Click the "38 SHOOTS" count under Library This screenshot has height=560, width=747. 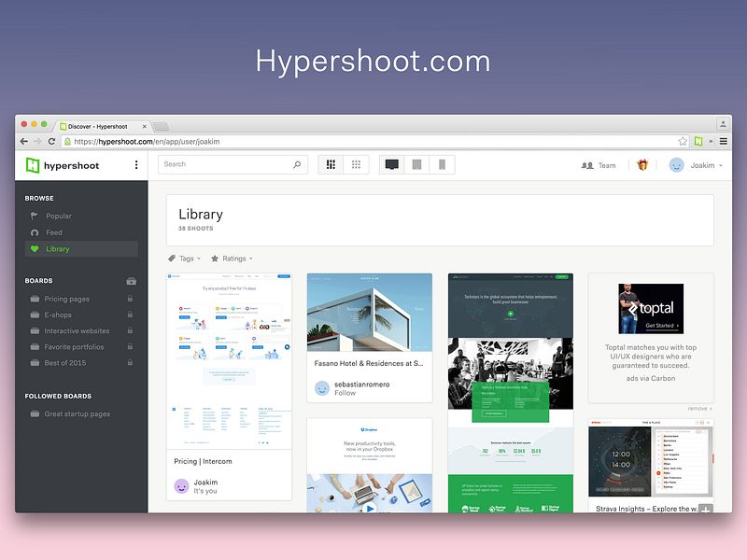[x=196, y=229]
